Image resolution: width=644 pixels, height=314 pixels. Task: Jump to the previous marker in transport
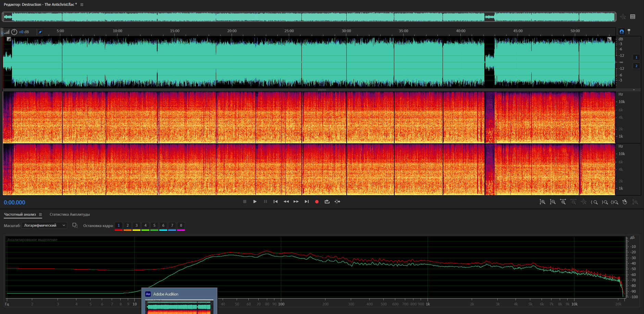pos(275,202)
